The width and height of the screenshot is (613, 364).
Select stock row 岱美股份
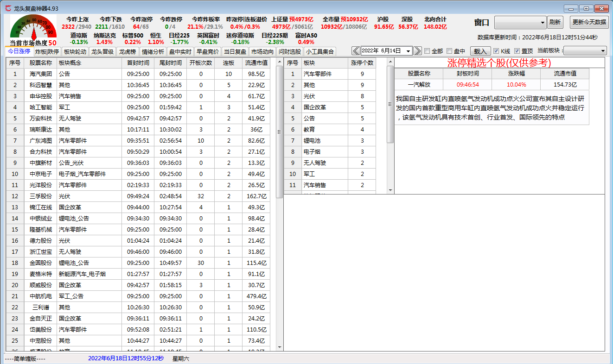click(138, 329)
